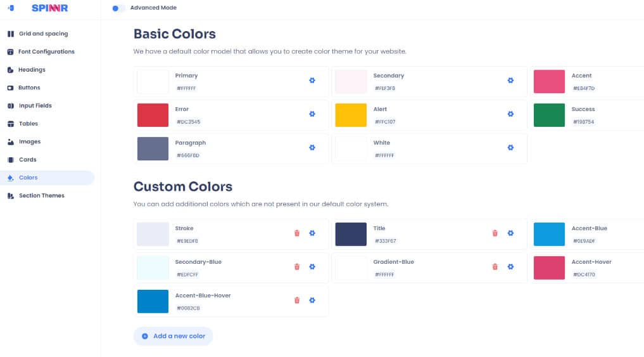Toggle Advanced Mode switch
This screenshot has width=644, height=357.
coord(118,8)
